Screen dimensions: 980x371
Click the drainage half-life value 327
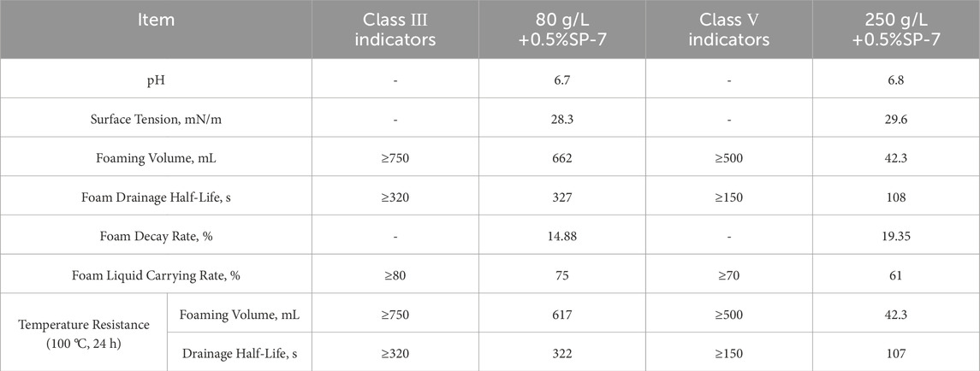pos(561,197)
